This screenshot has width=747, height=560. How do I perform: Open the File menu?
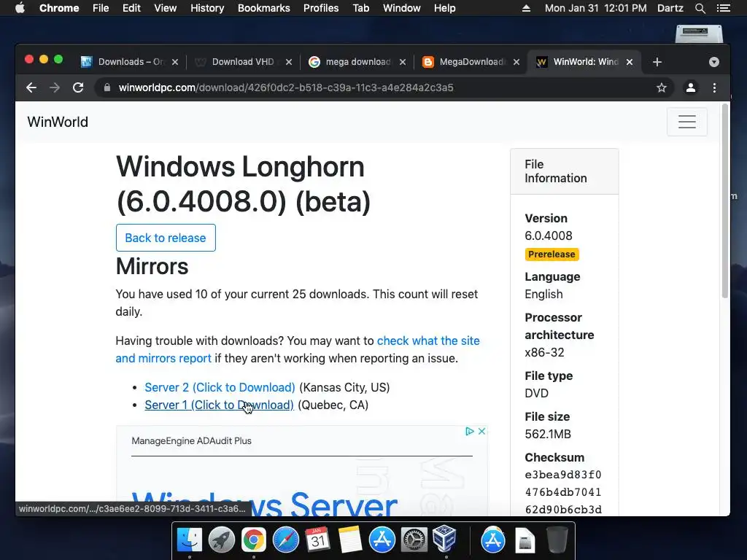[x=101, y=8]
